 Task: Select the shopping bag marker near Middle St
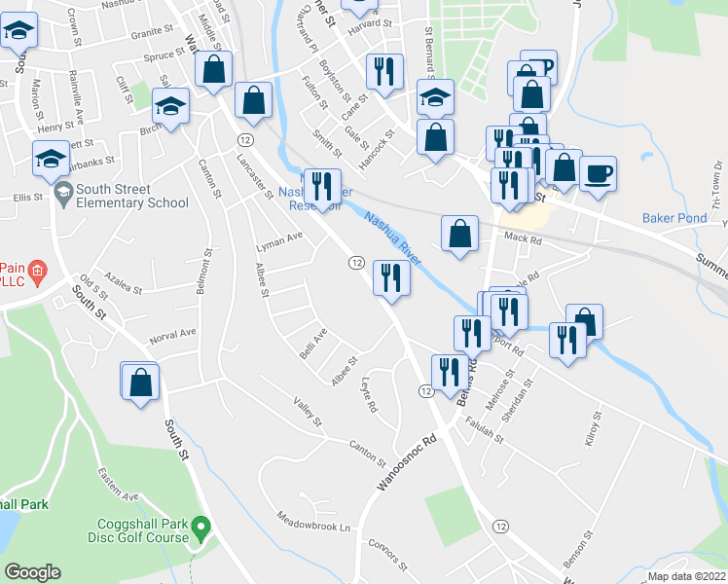click(213, 72)
